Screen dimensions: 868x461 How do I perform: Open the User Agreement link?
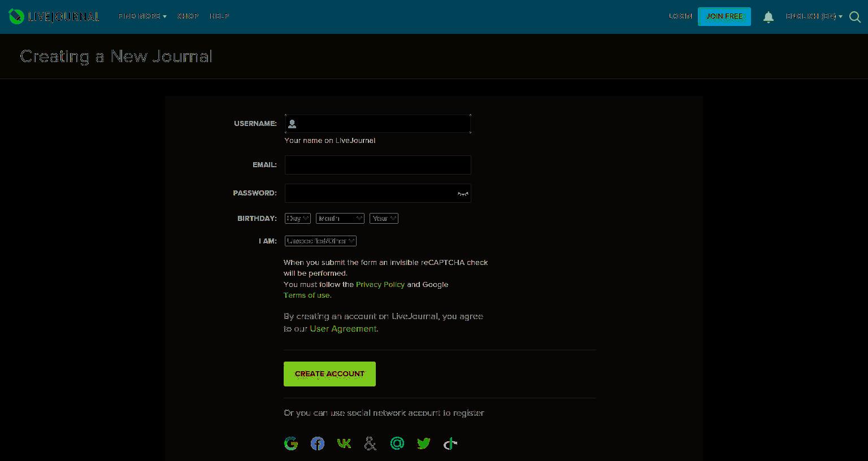tap(343, 329)
